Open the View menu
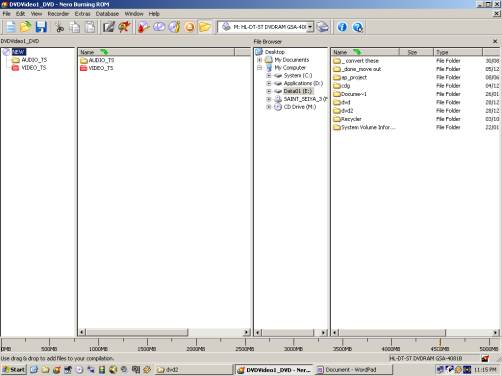 (36, 14)
